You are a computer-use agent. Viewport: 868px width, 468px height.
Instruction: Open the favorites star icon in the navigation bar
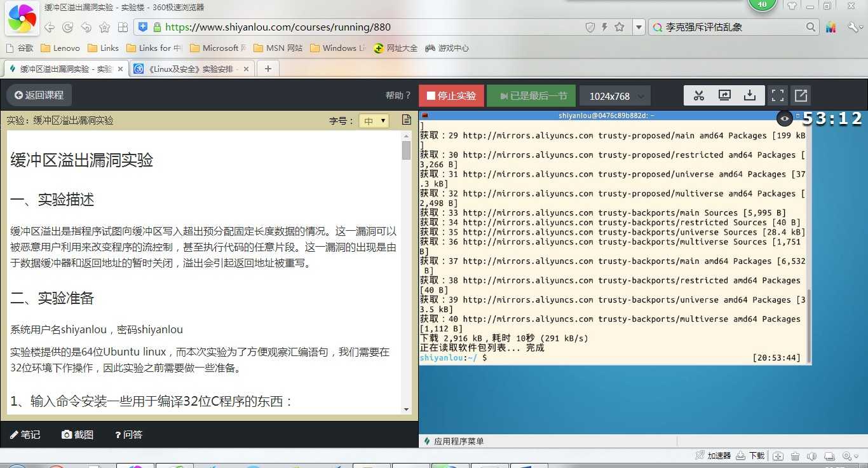(x=105, y=27)
